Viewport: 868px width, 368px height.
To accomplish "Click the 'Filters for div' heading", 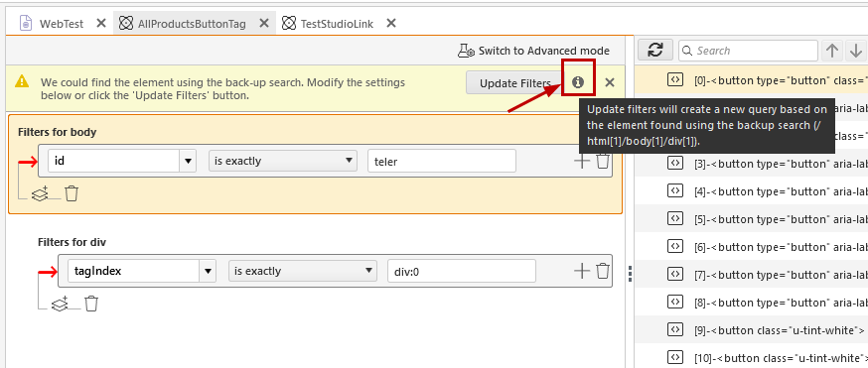I will 72,242.
